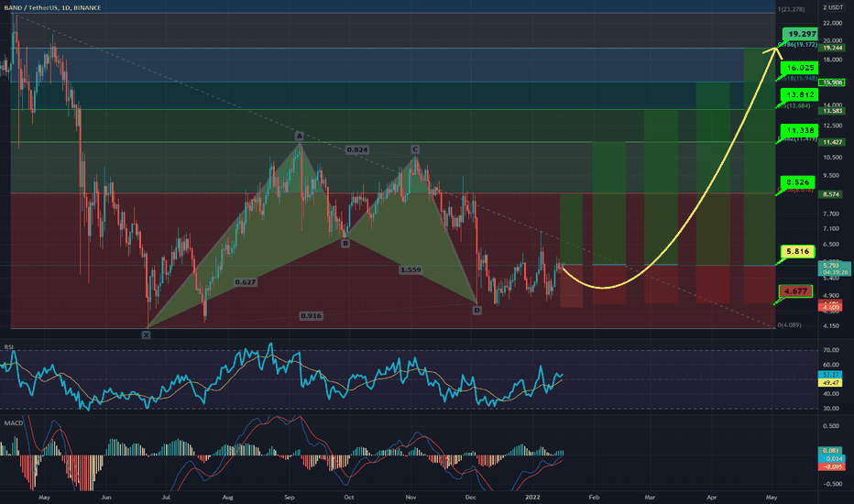Click the 1(23.278) Fibonacci level label

point(792,10)
